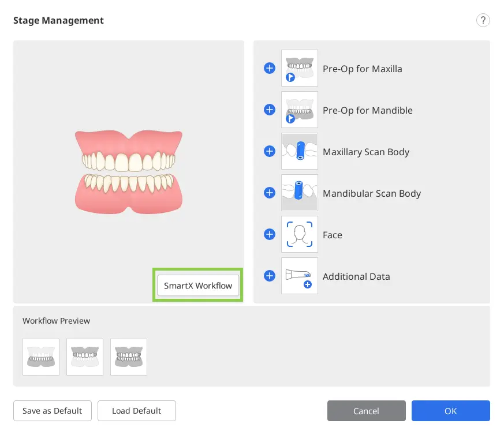Add Pre-Op for Maxilla using its plus button
Screen dimensions: 504x435
pos(269,68)
